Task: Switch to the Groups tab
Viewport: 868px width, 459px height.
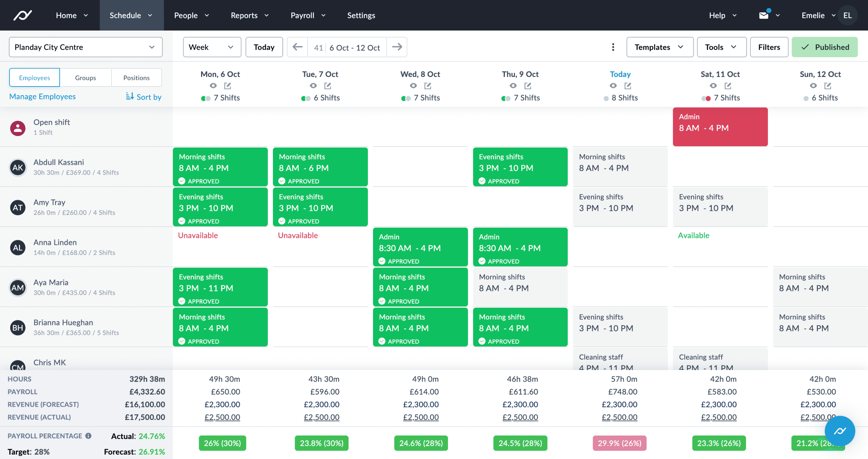Action: [85, 77]
